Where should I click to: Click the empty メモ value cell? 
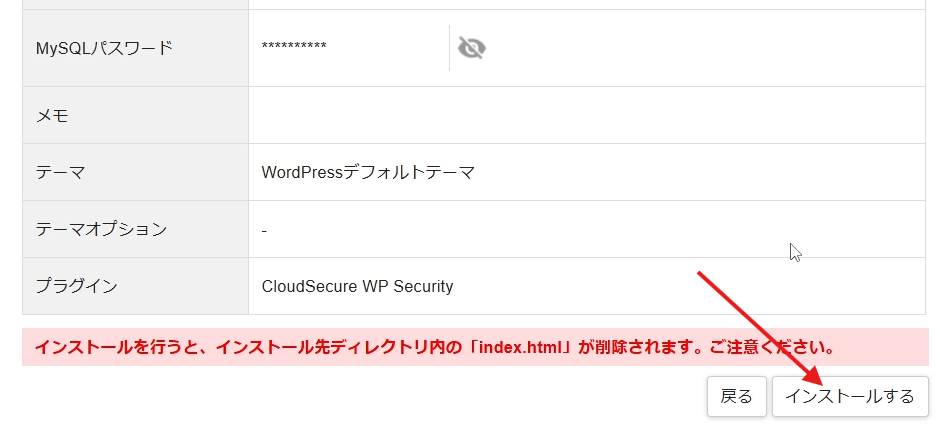[586, 115]
